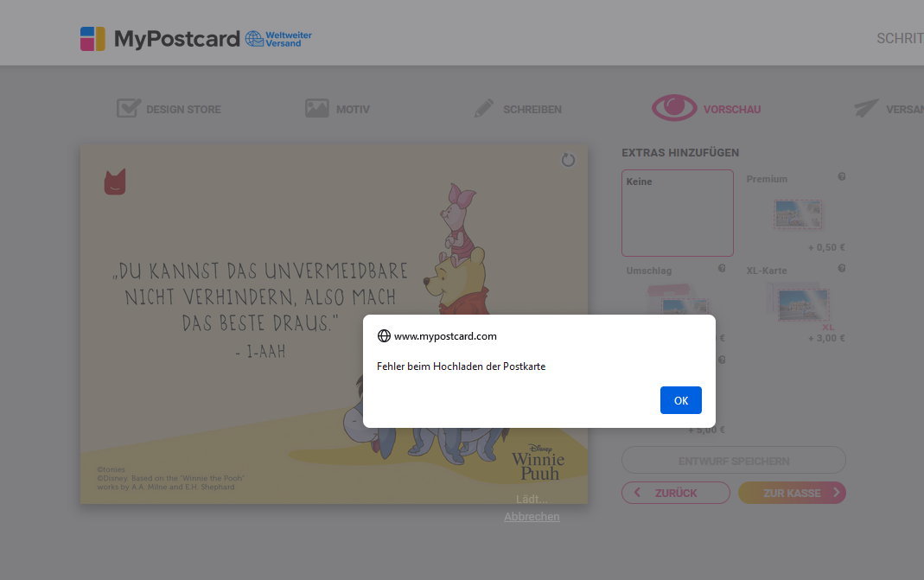This screenshot has width=924, height=580.
Task: Click the globe Weltweiter Versand icon
Action: pos(254,39)
